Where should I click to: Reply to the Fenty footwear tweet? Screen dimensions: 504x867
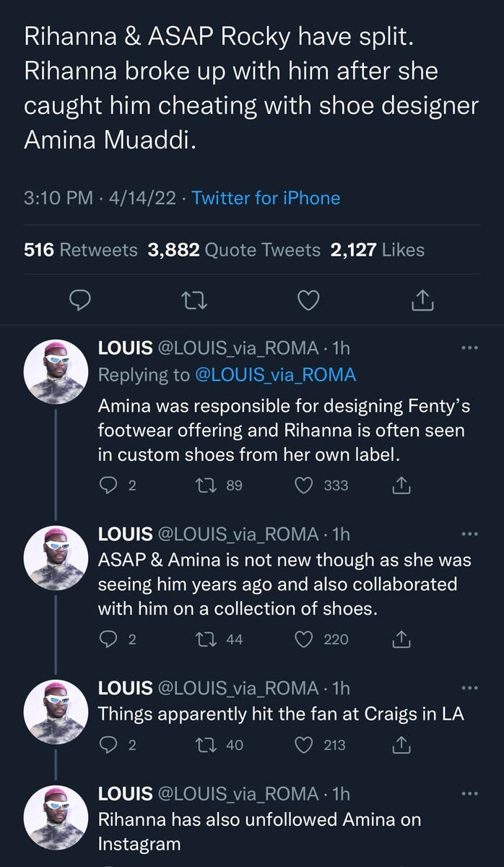click(106, 486)
